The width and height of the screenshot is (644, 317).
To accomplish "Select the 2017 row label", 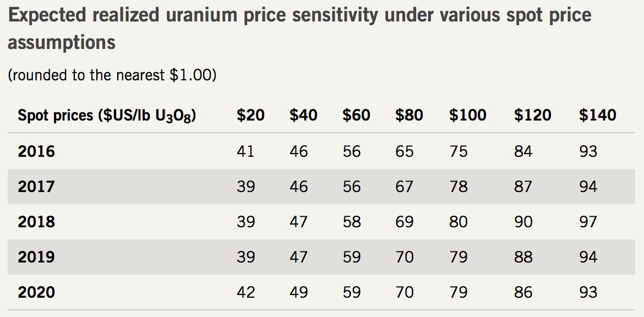I will pos(36,187).
